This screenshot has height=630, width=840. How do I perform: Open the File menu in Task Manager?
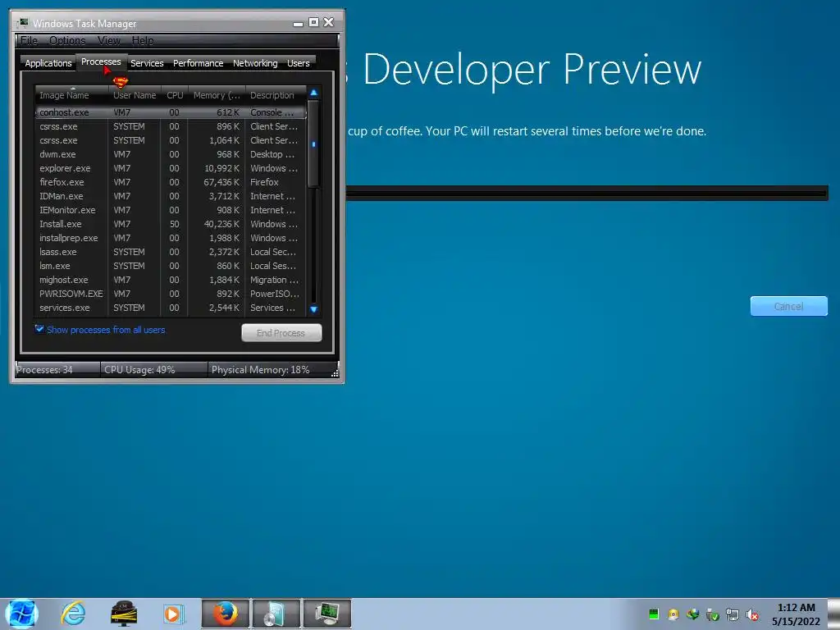pyautogui.click(x=29, y=41)
